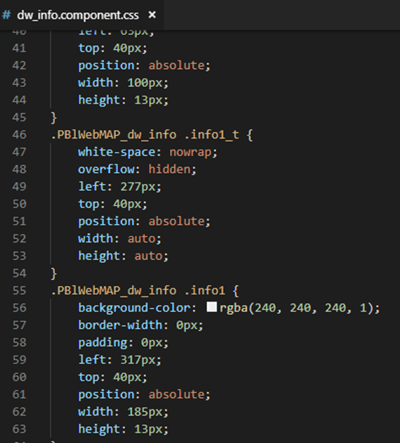Place cursor on ".PBlWebMAP_dw_info .info1 {" selector
This screenshot has height=443, width=400.
tap(145, 290)
